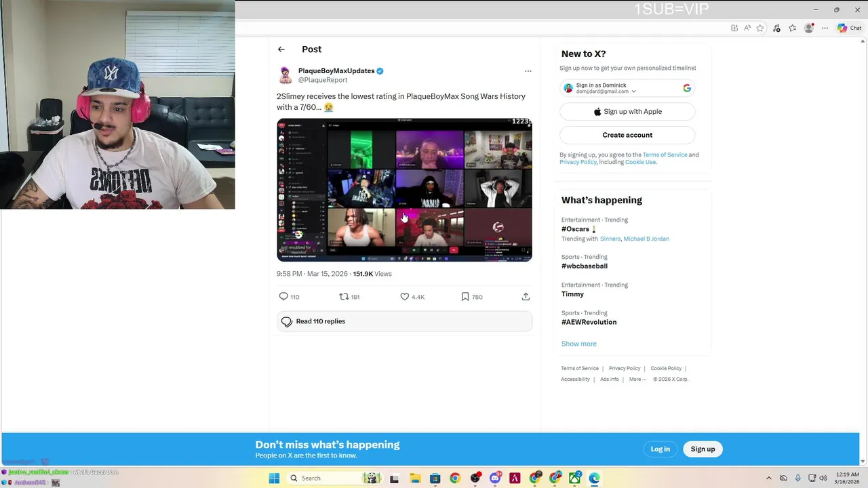Open the clock showing 12:19 AM
The height and width of the screenshot is (488, 868).
848,479
